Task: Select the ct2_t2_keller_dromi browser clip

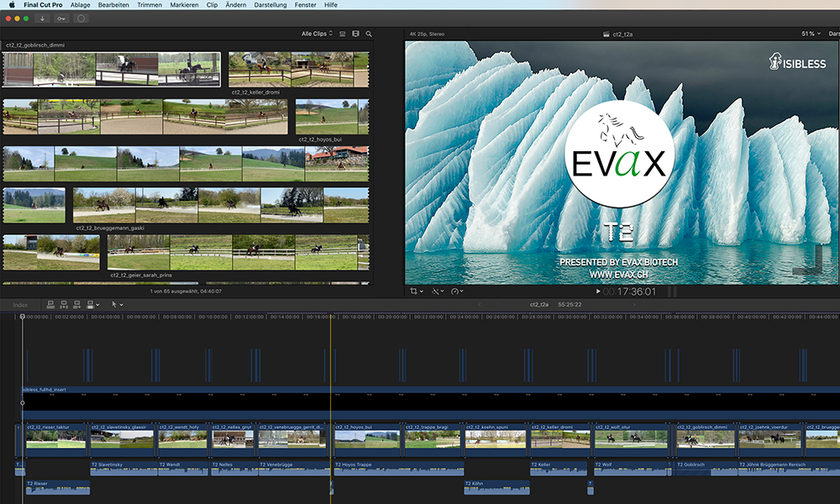Action: 298,69
